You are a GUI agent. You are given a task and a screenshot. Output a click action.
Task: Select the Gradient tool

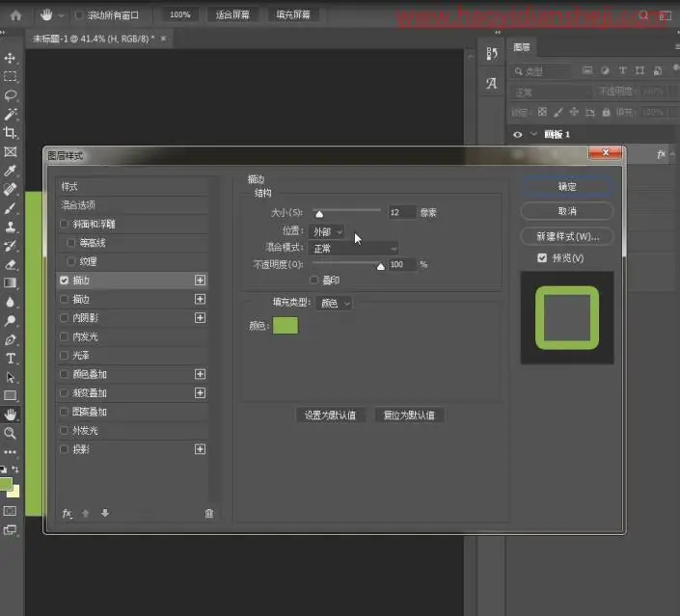click(x=10, y=283)
